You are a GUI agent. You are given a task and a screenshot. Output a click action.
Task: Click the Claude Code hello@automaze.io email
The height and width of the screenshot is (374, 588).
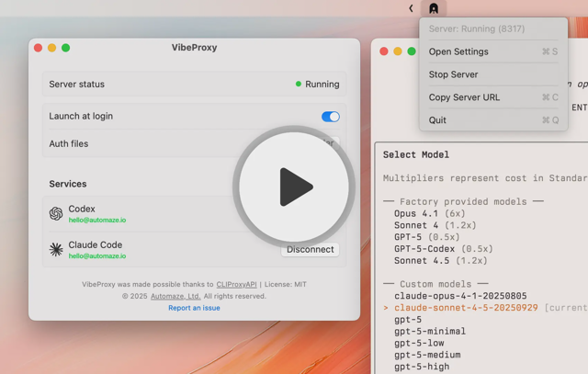coord(97,256)
